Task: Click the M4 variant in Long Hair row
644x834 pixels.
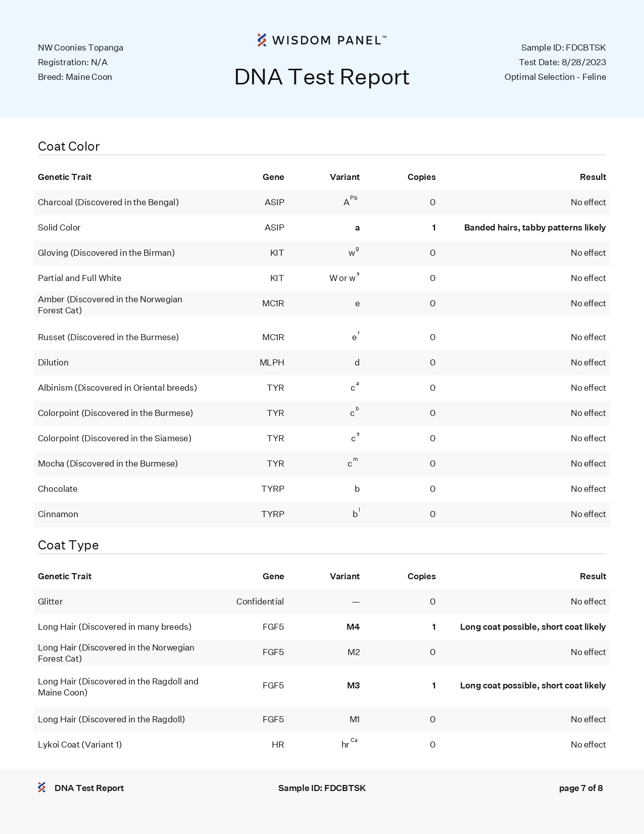Action: click(353, 627)
